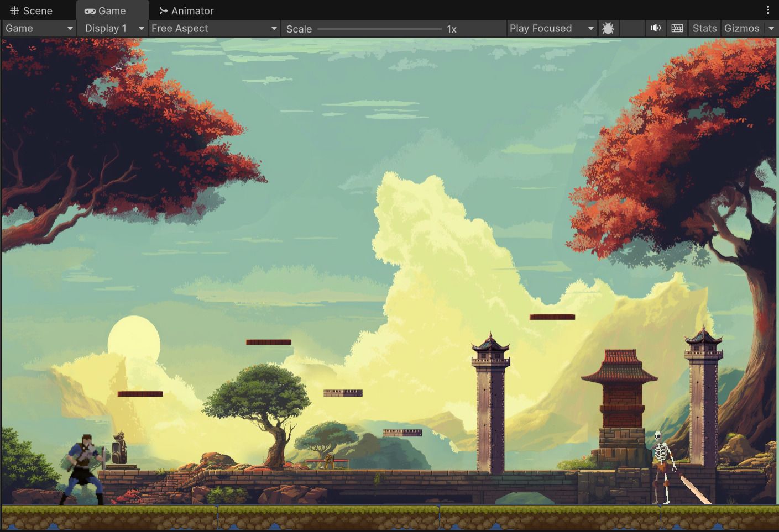The image size is (779, 532).
Task: Open the Free Aspect dropdown
Action: (214, 28)
